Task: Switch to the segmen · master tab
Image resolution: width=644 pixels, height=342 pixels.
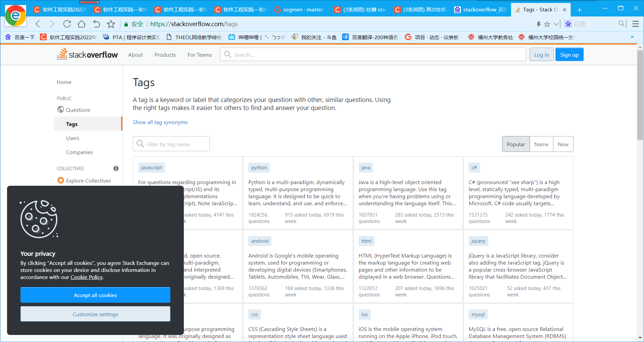Action: (x=301, y=10)
